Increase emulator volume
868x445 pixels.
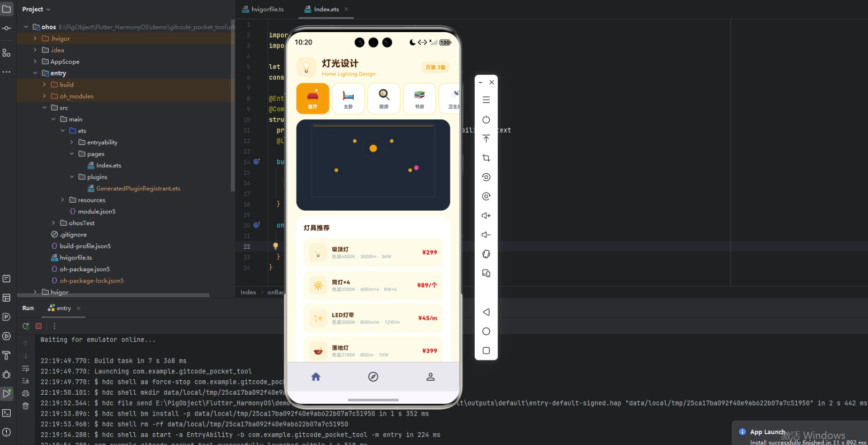coord(486,216)
